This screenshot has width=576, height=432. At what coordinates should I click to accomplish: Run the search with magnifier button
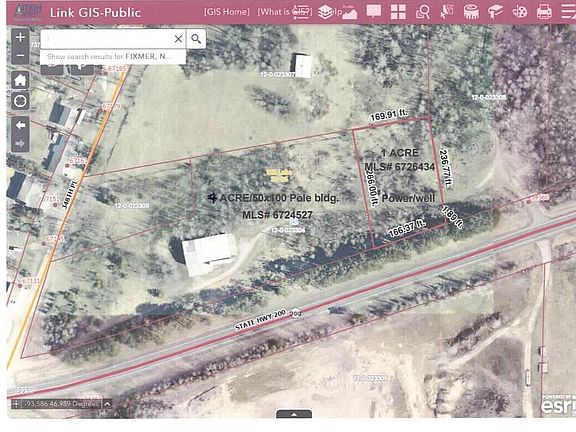[x=196, y=39]
